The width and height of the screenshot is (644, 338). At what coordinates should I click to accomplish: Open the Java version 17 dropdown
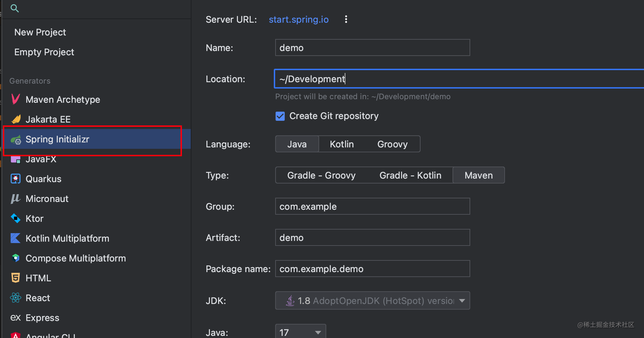click(x=300, y=332)
